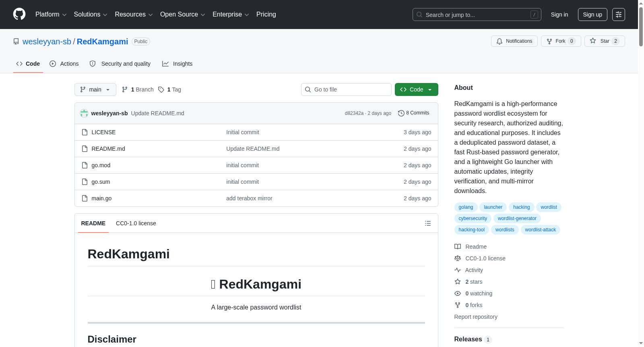Viewport: 644px width, 347px height.
Task: Open the Open Source dropdown
Action: pos(183,15)
